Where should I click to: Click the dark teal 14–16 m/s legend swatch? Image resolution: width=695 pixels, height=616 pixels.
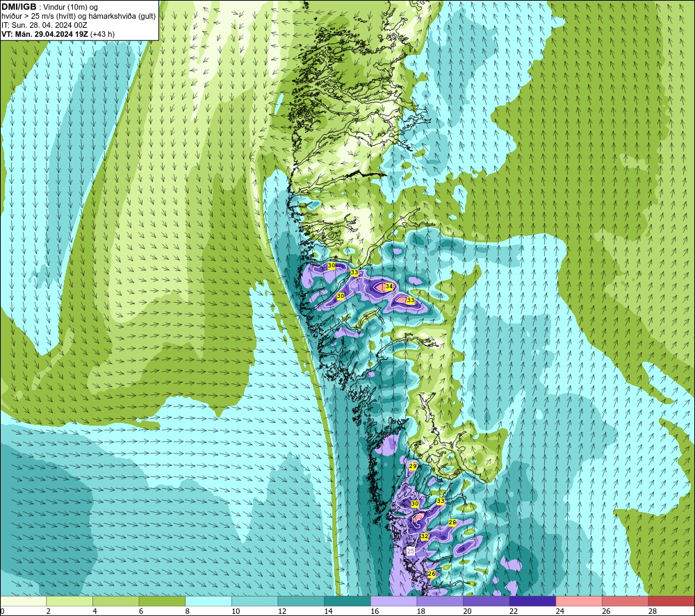(x=347, y=601)
